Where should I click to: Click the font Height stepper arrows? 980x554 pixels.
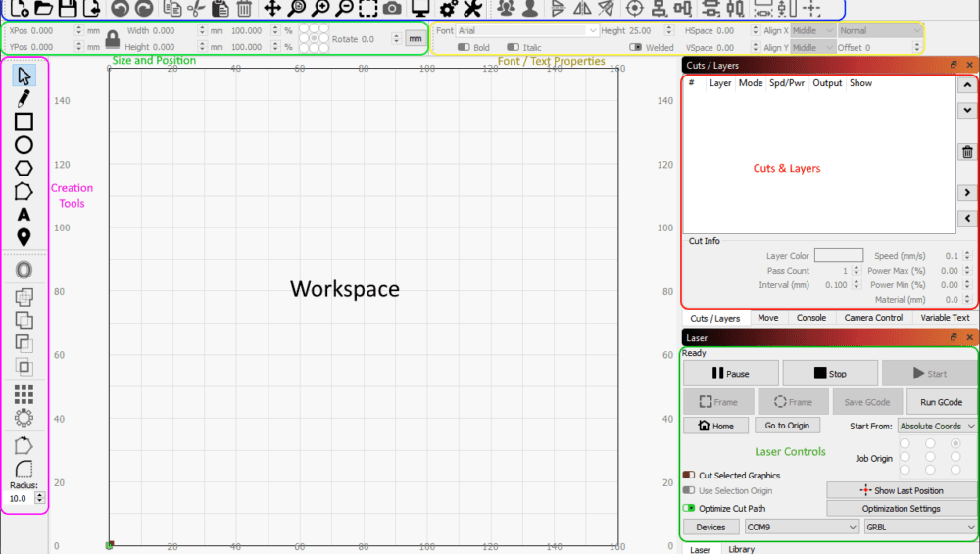[669, 30]
